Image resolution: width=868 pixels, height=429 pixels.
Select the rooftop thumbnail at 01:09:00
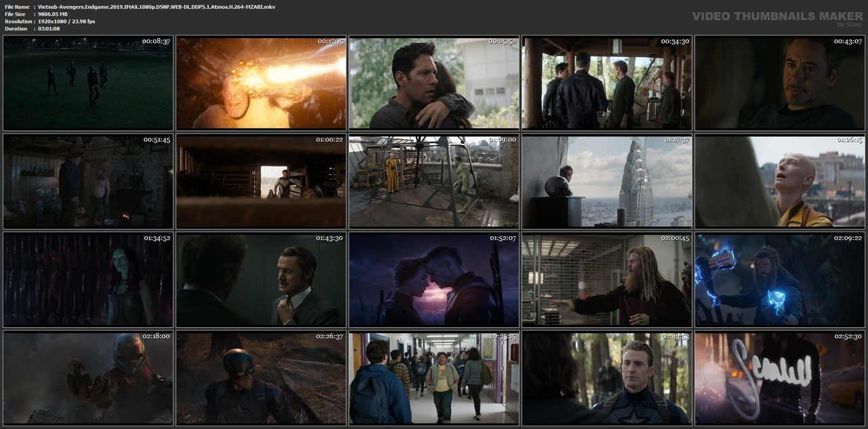[434, 181]
